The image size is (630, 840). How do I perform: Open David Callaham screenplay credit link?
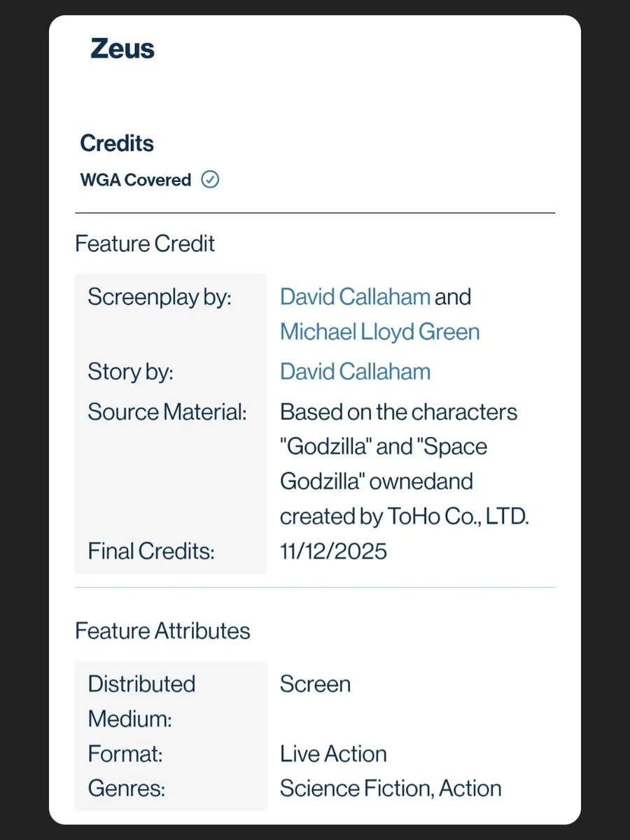[355, 297]
